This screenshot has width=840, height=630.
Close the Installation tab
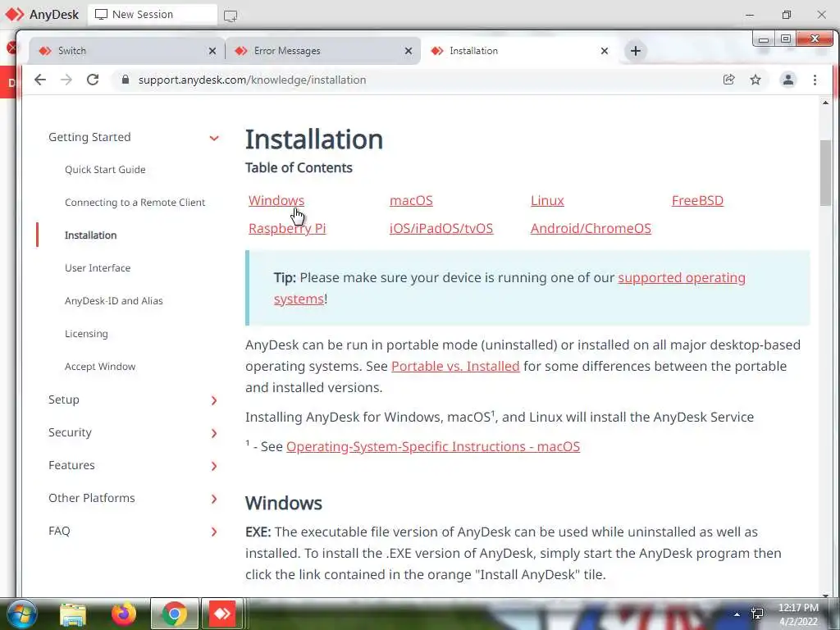(605, 51)
